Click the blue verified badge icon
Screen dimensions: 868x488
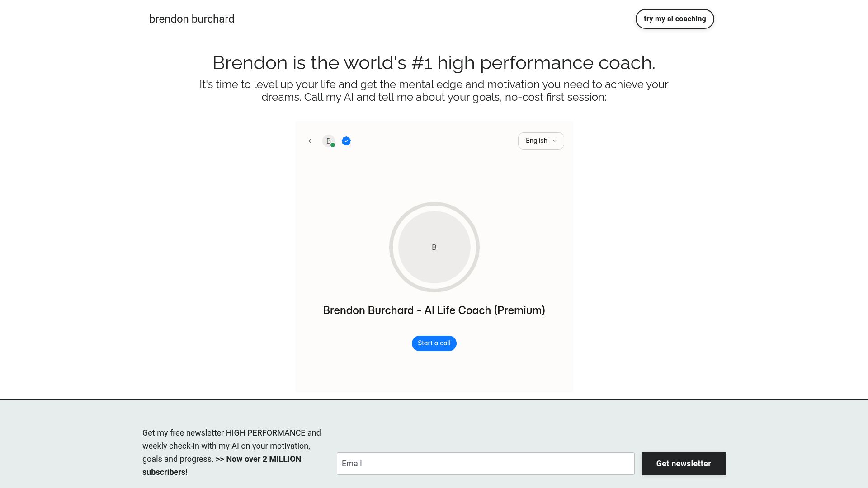[x=346, y=141]
